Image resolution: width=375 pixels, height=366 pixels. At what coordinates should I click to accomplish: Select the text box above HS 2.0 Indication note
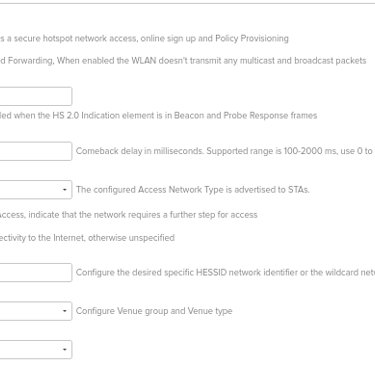36,96
